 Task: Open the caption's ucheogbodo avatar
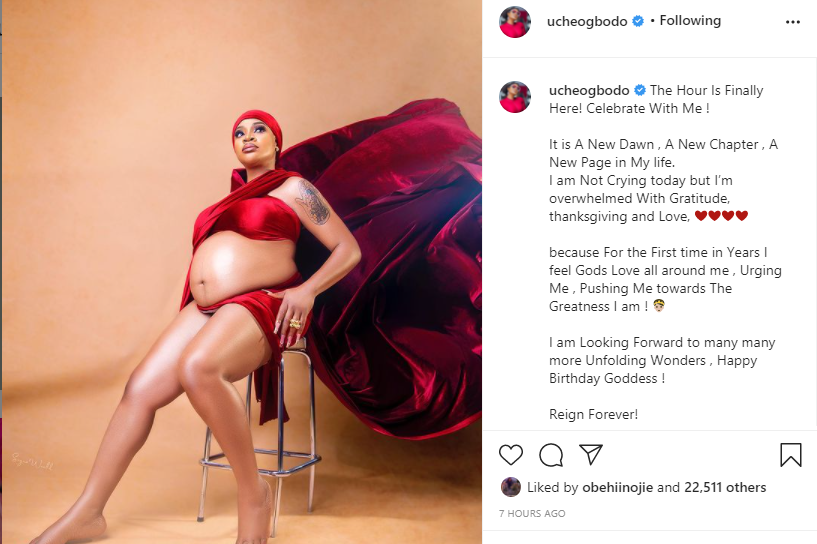(515, 97)
